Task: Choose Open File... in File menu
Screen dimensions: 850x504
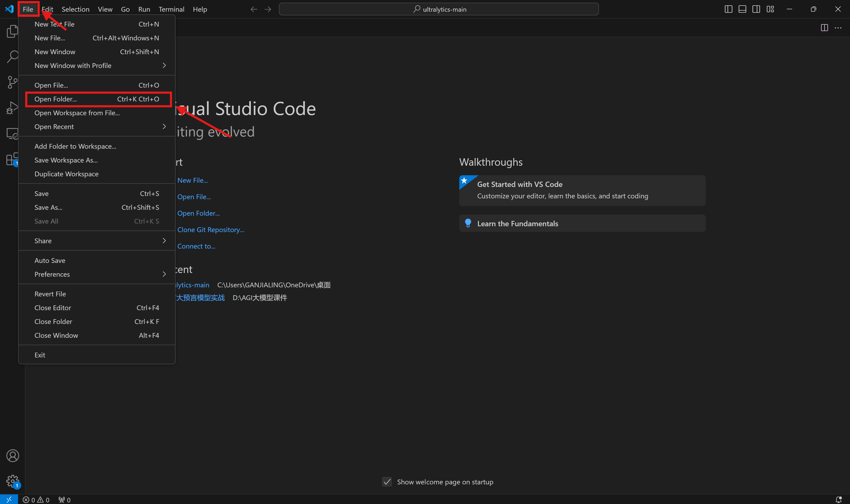Action: 97,85
